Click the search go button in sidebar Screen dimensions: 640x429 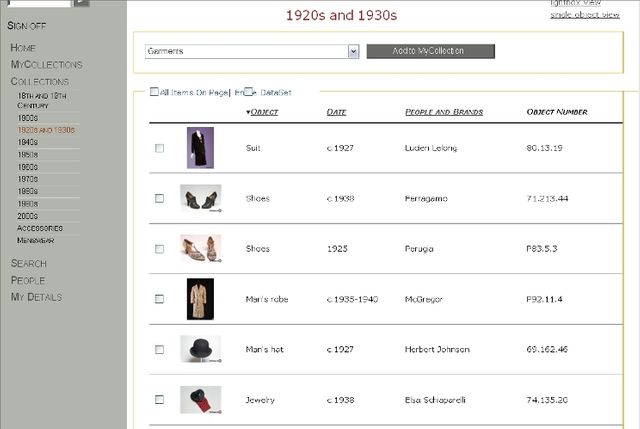click(81, 2)
